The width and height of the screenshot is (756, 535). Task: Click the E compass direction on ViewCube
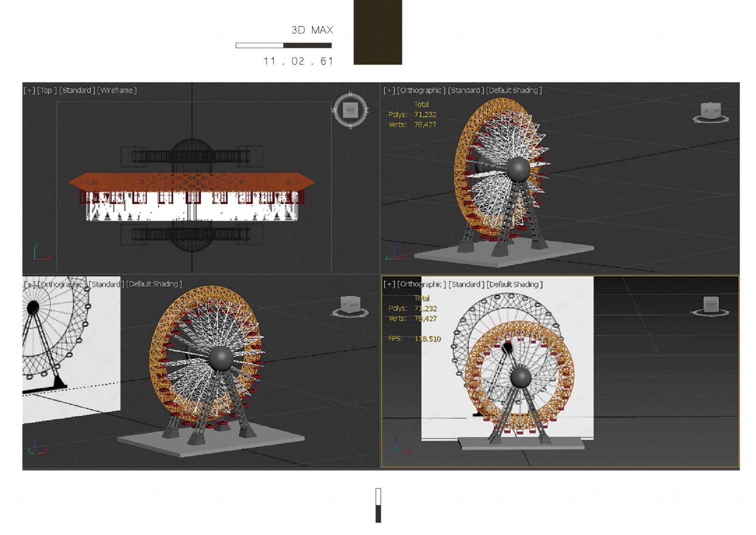pyautogui.click(x=367, y=110)
